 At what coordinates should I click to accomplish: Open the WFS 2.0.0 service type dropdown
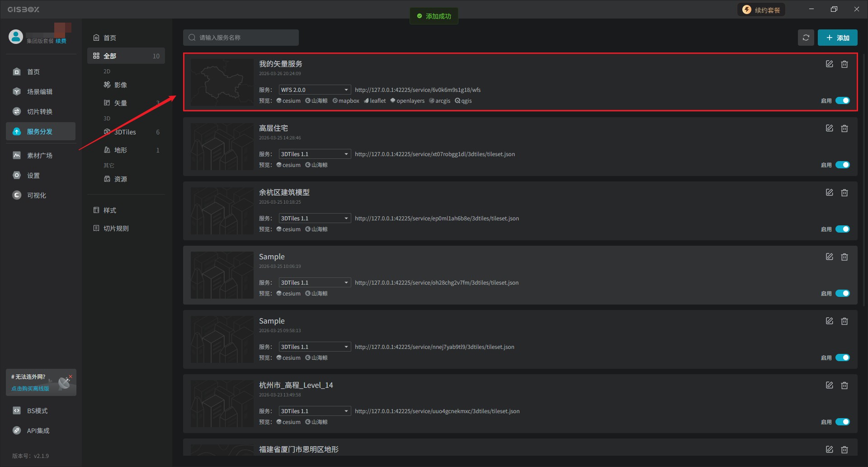[315, 90]
